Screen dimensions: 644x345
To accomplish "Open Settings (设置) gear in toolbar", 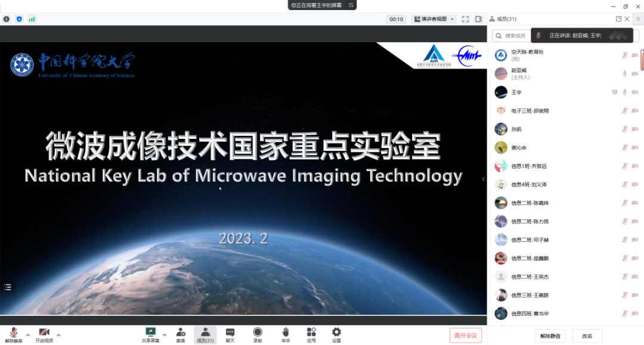I will 336,335.
